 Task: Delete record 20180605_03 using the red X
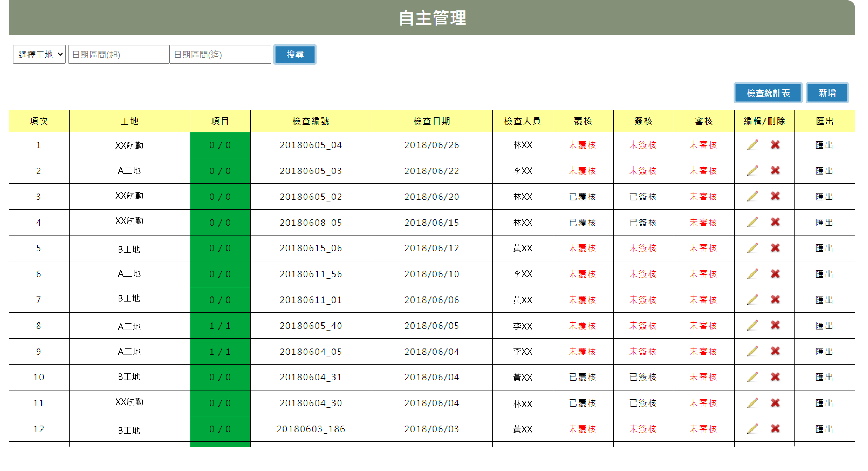click(x=775, y=170)
